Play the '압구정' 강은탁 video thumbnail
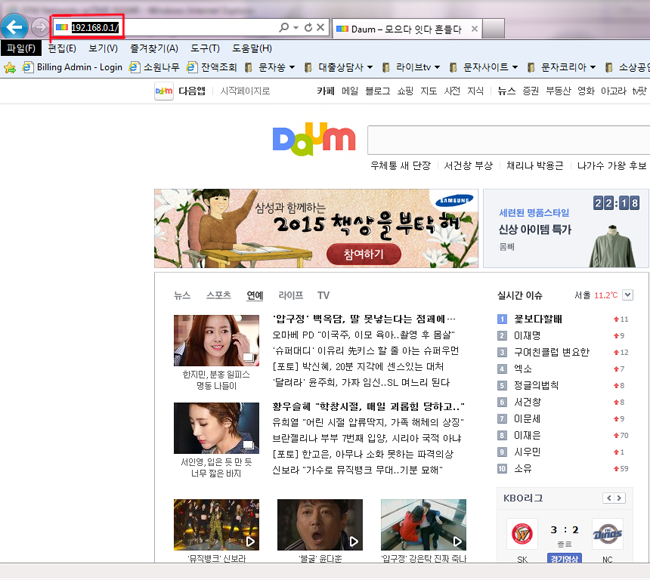650x580 pixels. 424,525
